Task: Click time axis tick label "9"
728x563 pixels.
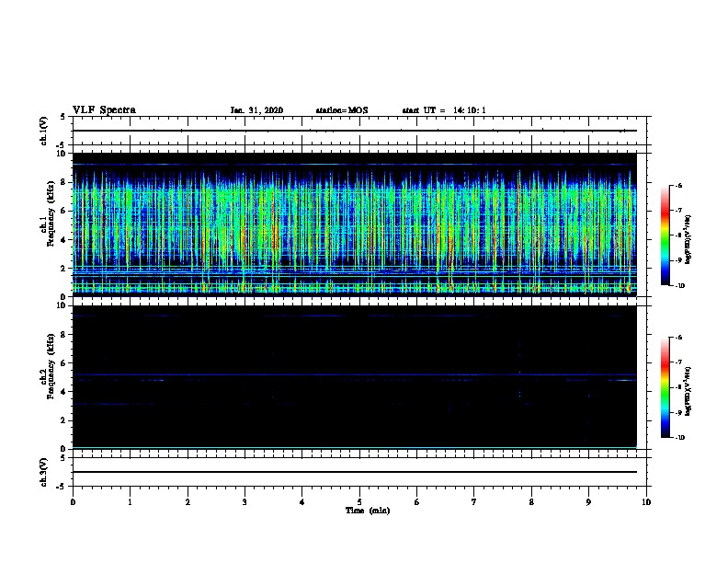Action: [x=588, y=502]
